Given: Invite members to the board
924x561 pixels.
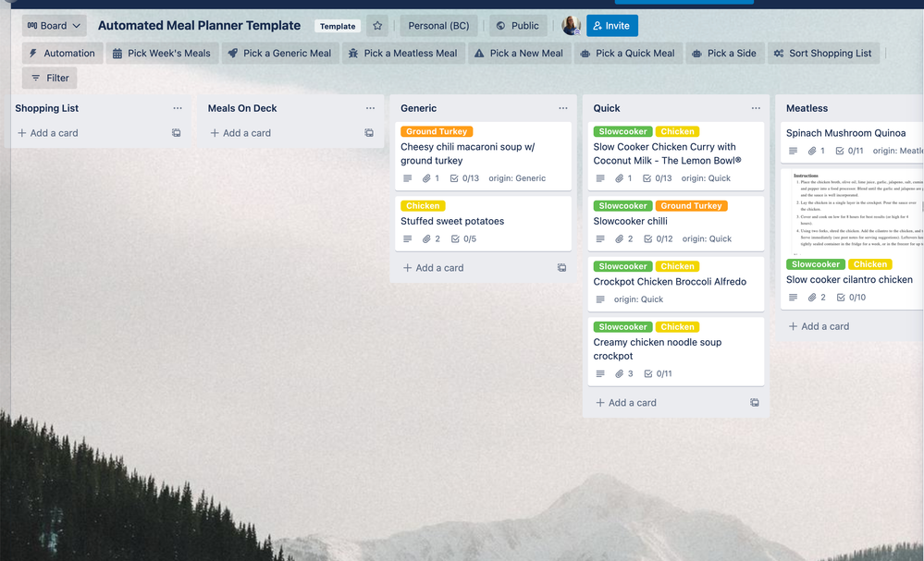Looking at the screenshot, I should (611, 26).
